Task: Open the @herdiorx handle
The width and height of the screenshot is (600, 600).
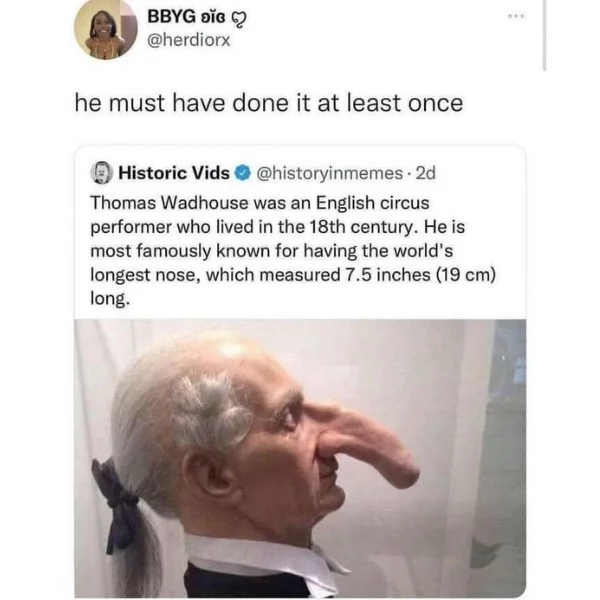Action: tap(189, 40)
